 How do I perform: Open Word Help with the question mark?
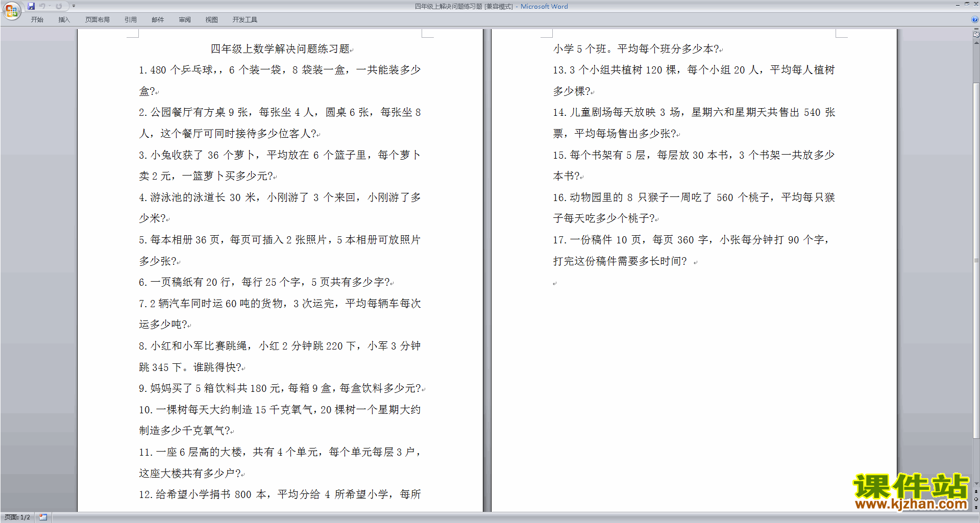tap(975, 19)
